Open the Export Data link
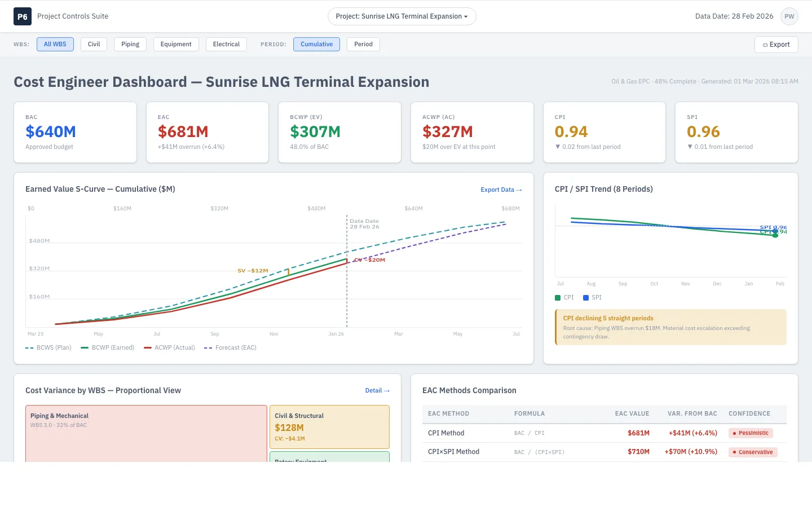The image size is (812, 511). pos(501,190)
